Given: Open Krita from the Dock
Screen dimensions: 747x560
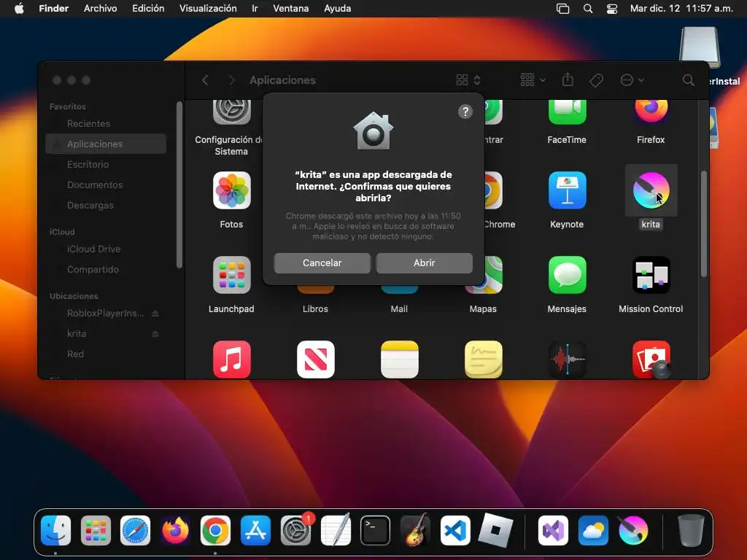Looking at the screenshot, I should coord(633,531).
